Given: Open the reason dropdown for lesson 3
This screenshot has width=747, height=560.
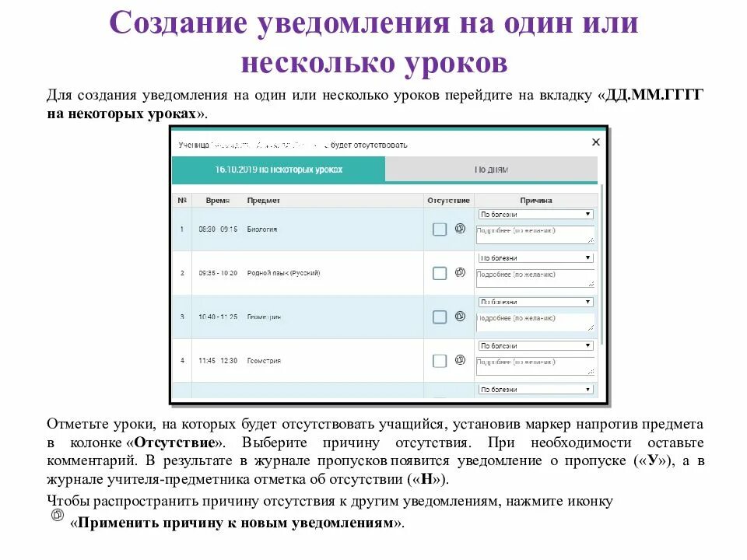Looking at the screenshot, I should tap(535, 302).
